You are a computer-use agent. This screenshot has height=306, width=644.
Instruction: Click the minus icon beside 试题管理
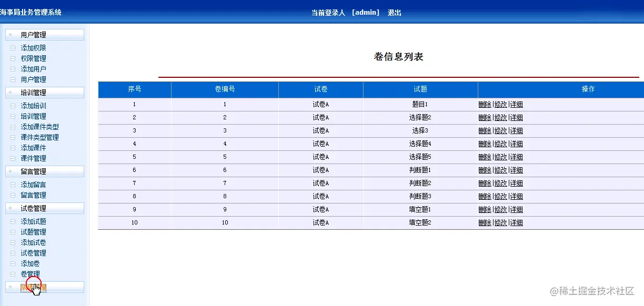(12, 232)
